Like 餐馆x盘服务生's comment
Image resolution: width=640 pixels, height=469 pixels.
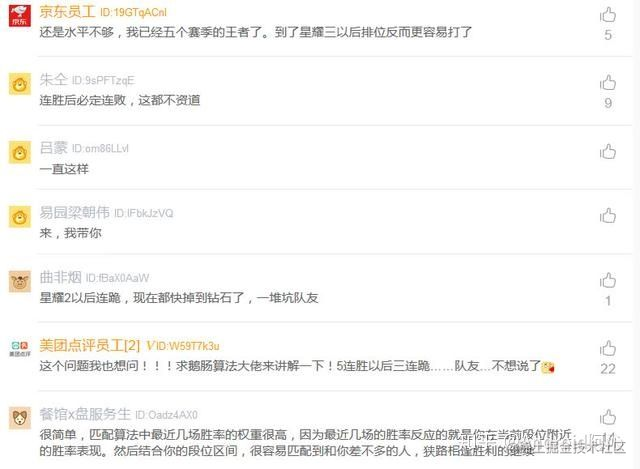point(608,417)
